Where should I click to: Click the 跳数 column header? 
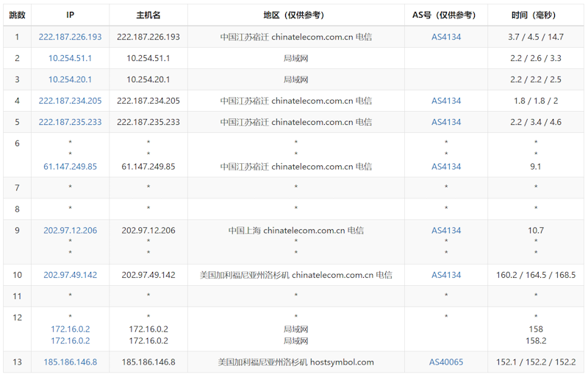click(17, 15)
